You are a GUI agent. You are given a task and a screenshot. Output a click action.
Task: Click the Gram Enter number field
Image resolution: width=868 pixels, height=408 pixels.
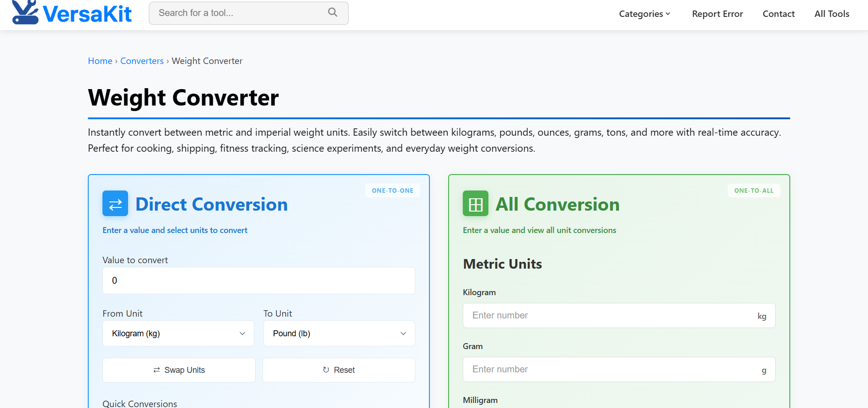point(619,370)
